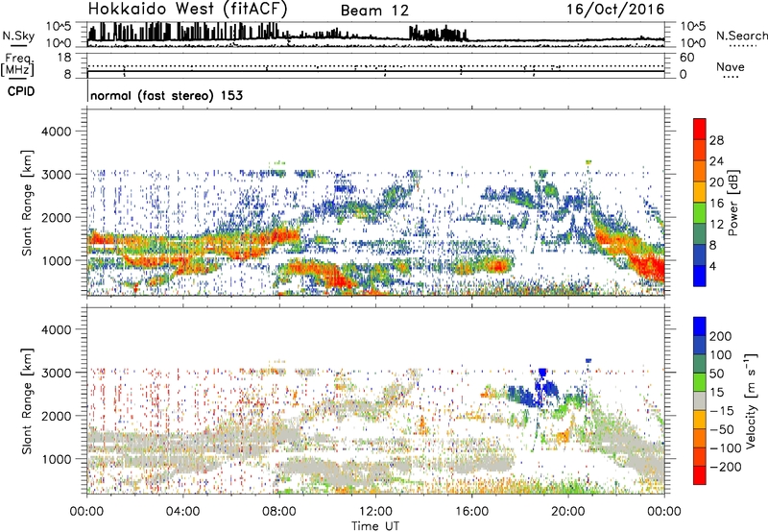Click the gray band of the velocity colorbar
Image resolution: width=768 pixels, height=532 pixels.
click(x=700, y=400)
